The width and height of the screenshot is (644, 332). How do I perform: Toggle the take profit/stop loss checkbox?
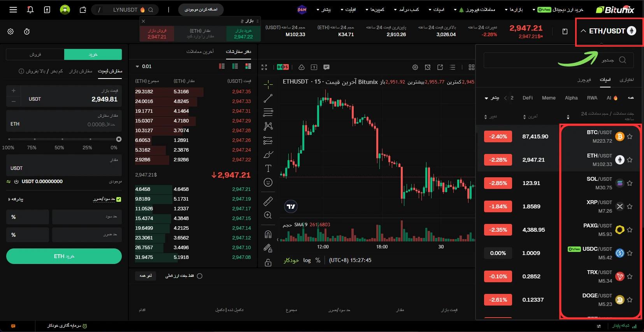[x=119, y=199]
